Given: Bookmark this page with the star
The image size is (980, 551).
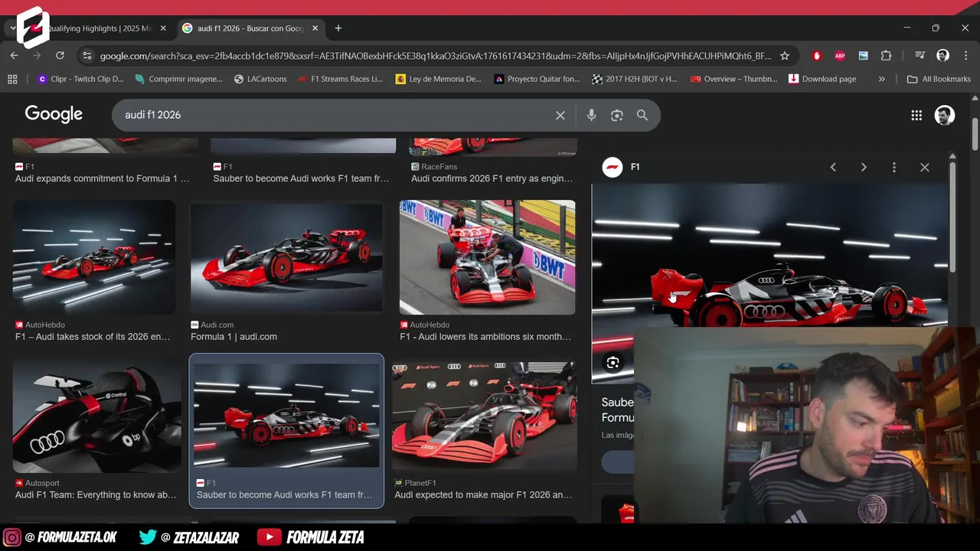Looking at the screenshot, I should (785, 56).
